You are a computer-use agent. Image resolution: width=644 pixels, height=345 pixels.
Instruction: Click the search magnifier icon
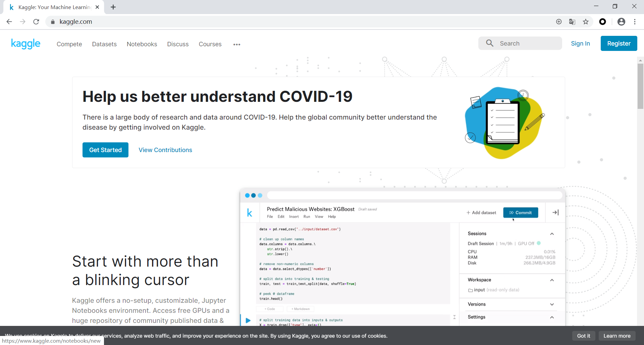[490, 43]
